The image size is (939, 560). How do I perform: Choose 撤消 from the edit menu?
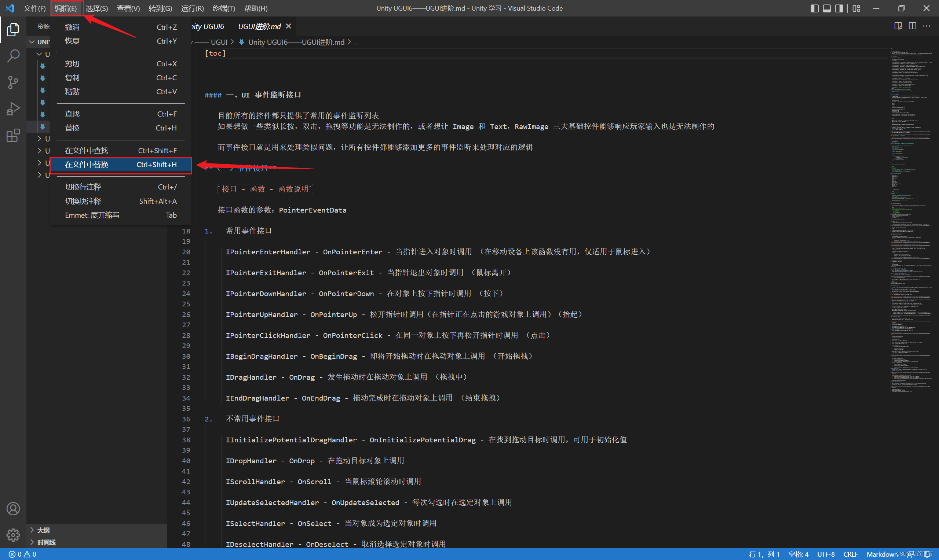(121, 27)
